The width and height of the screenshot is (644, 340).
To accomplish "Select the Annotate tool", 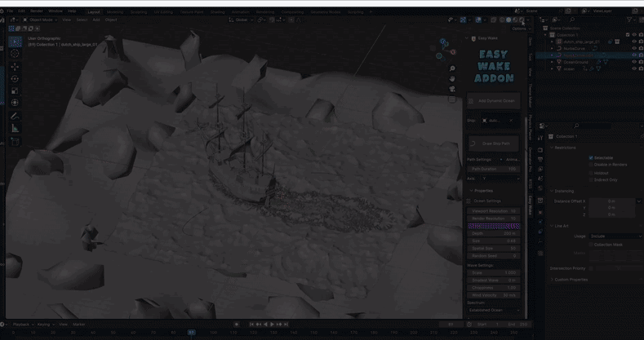I will pyautogui.click(x=16, y=116).
